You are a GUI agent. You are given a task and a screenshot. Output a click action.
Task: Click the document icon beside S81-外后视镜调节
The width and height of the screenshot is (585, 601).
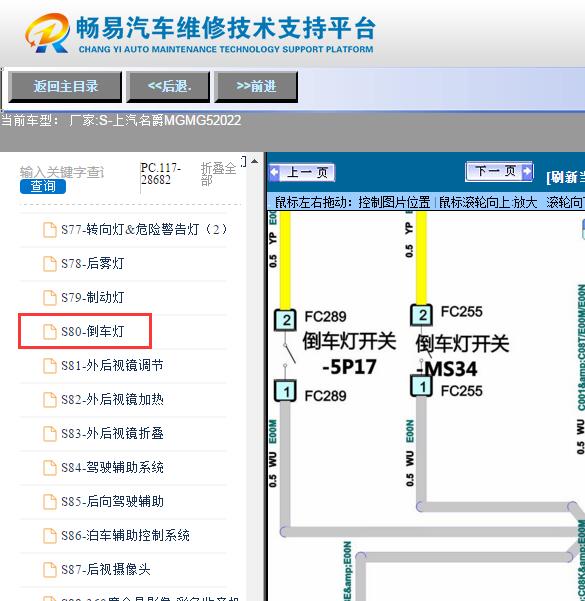(x=49, y=366)
